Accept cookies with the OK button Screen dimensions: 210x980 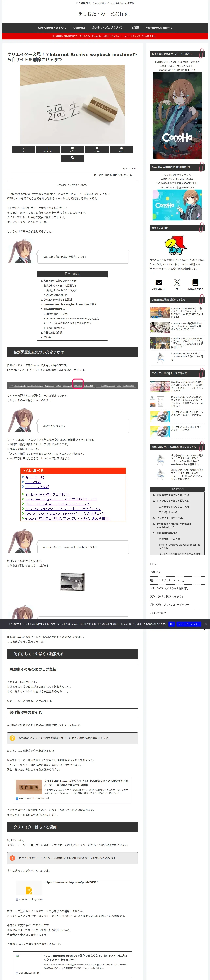(172, 624)
